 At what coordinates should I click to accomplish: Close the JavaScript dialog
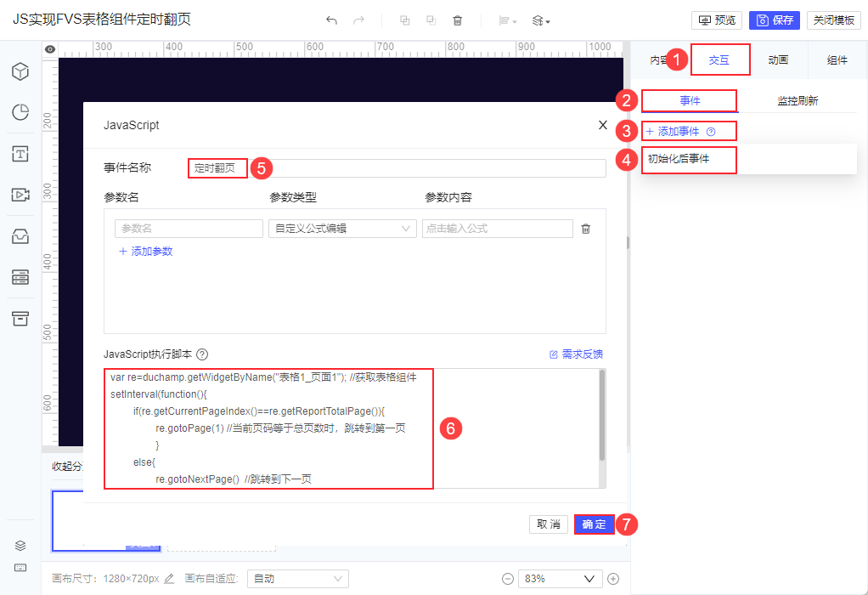click(x=603, y=125)
